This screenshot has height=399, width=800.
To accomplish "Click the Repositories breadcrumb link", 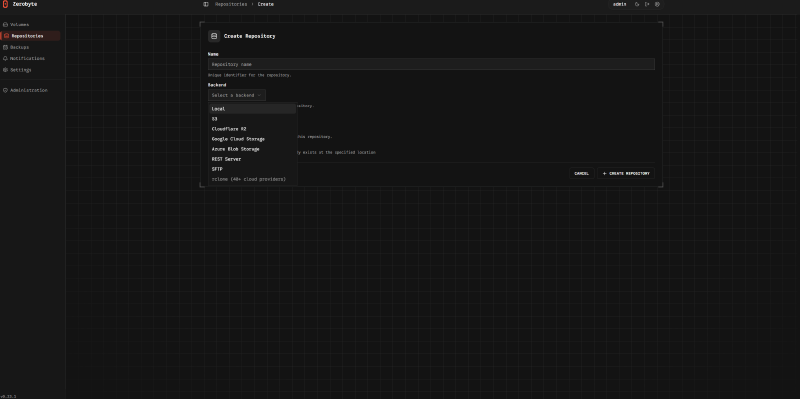I will click(231, 4).
